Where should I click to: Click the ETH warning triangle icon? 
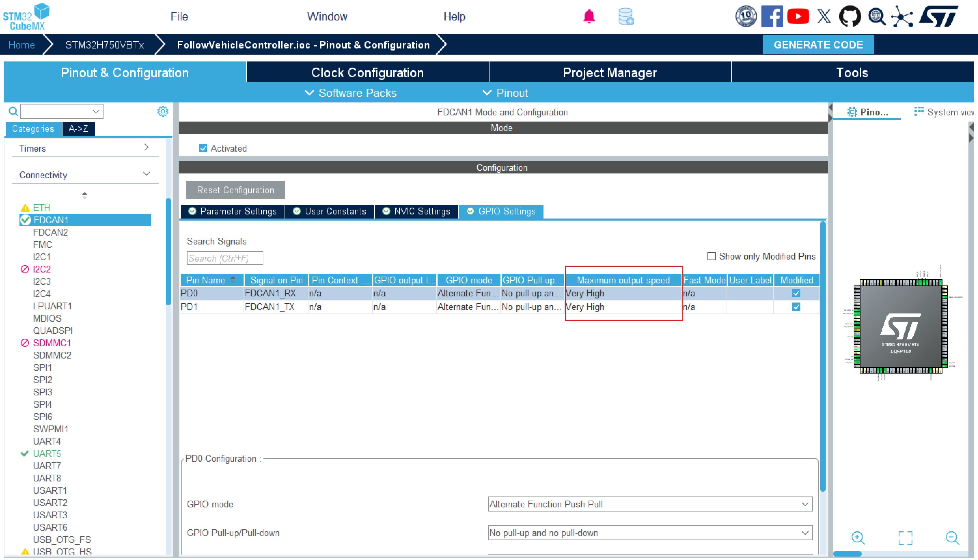click(x=25, y=208)
